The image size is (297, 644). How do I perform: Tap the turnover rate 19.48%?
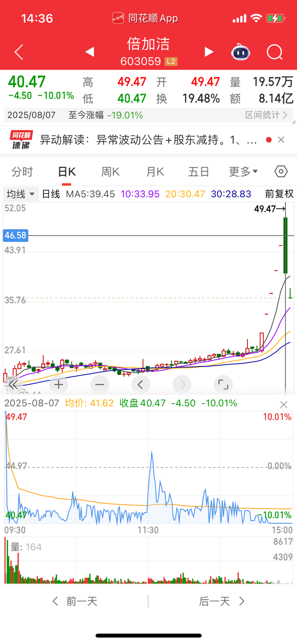point(201,99)
